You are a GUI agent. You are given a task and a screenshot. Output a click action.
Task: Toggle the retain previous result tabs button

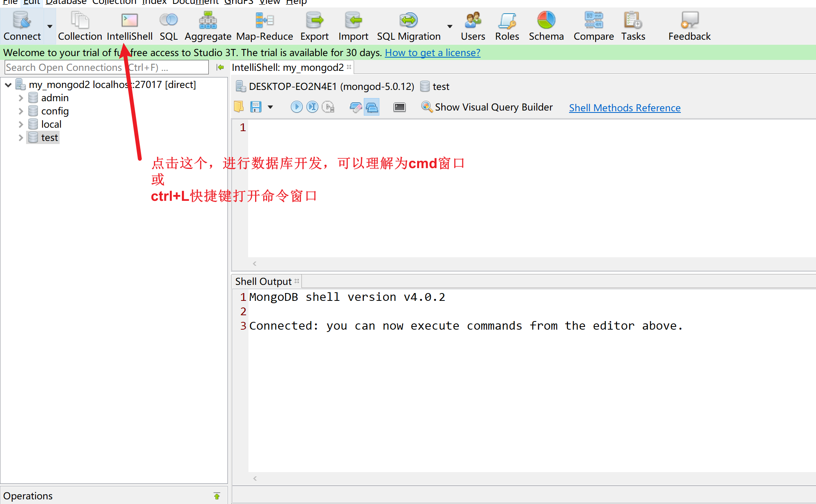[x=372, y=107]
